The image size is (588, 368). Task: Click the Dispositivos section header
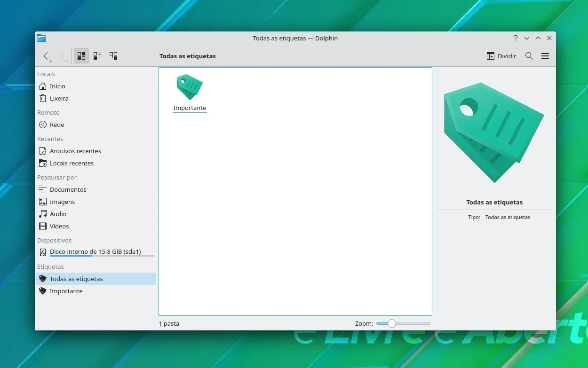[54, 240]
